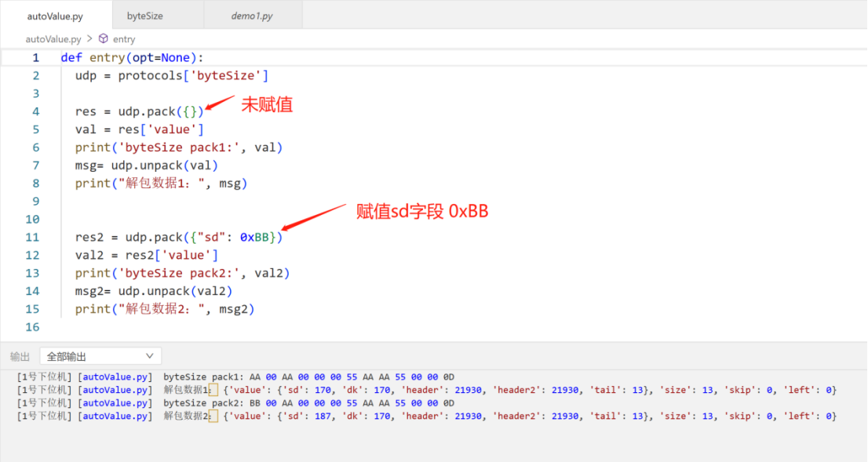
Task: Open the 全部输出 output filter dropdown
Action: (x=100, y=356)
